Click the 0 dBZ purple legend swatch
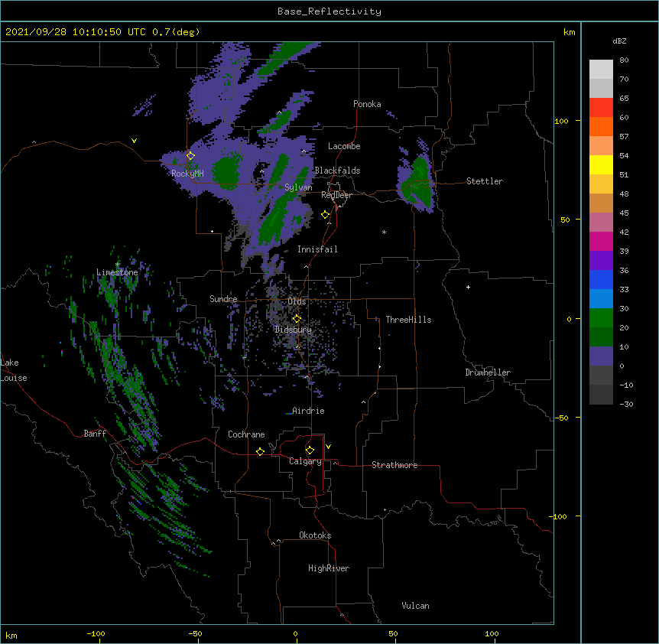 coord(601,356)
